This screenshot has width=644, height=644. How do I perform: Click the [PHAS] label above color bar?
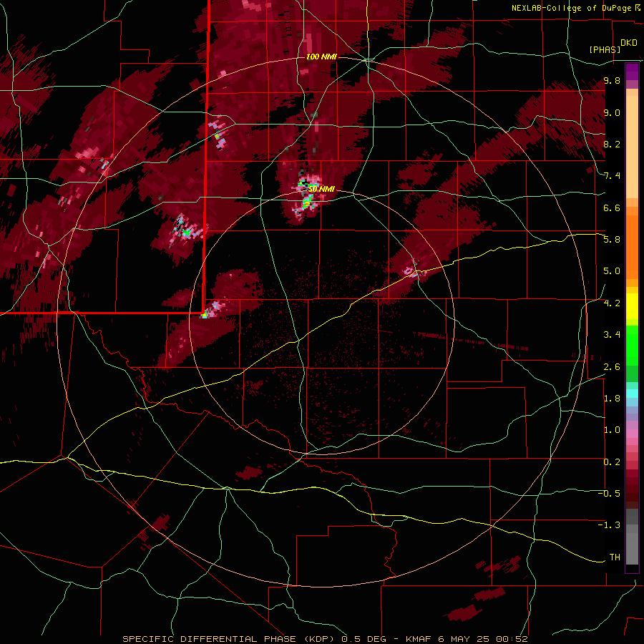pyautogui.click(x=605, y=49)
